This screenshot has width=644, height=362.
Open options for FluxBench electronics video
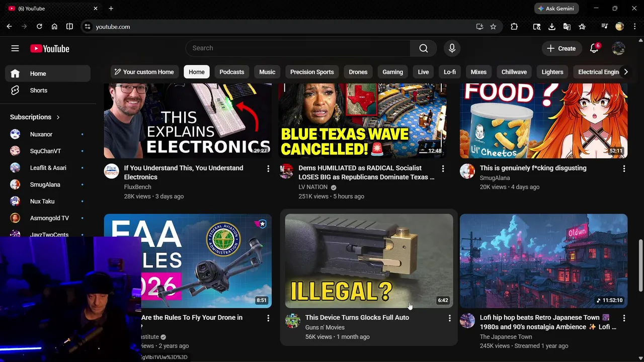tap(268, 168)
